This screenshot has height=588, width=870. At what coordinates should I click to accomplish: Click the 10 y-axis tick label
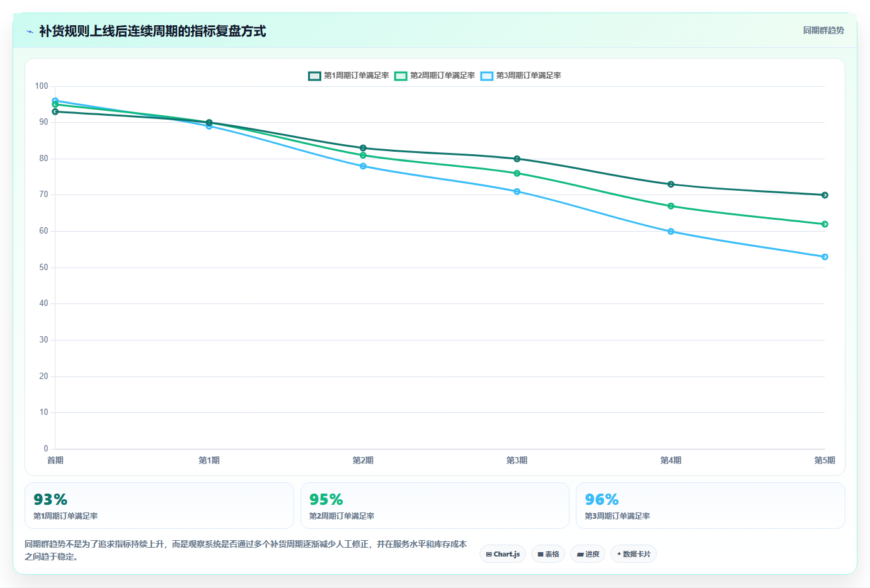coord(43,412)
